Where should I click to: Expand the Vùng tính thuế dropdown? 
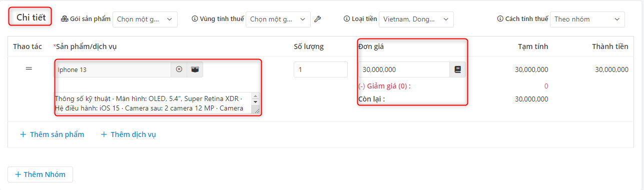tap(278, 19)
